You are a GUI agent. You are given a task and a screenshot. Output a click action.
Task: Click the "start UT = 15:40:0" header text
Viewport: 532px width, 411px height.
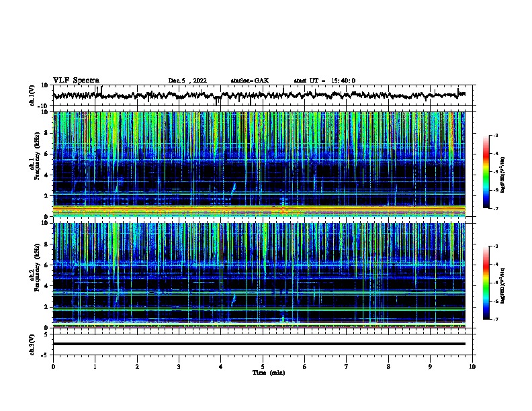[324, 81]
